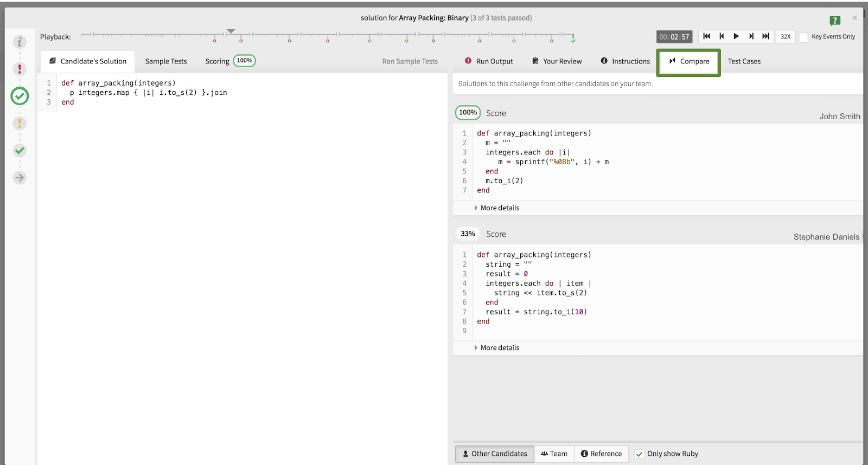Click 'result = string.to_i(10)' code line
Image resolution: width=868 pixels, height=465 pixels.
coord(536,312)
